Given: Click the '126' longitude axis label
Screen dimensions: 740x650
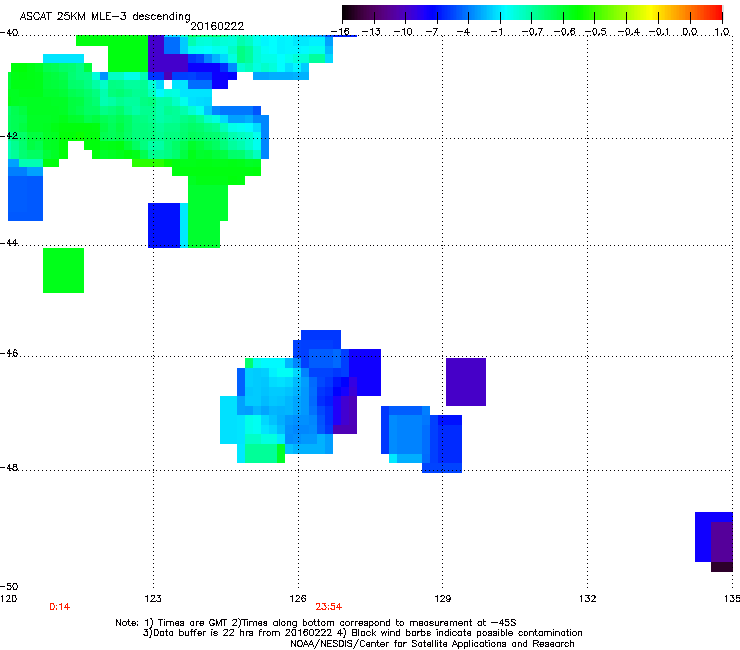Looking at the screenshot, I should (298, 599).
